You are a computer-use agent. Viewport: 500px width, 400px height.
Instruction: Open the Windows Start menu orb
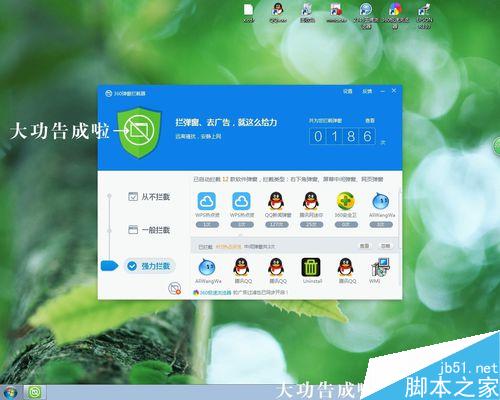tap(9, 392)
